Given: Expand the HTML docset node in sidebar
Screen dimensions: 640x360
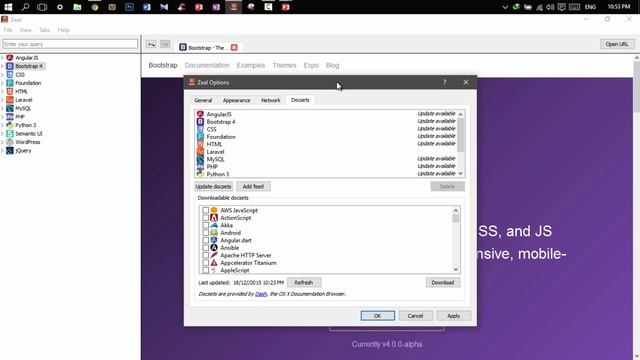Looking at the screenshot, I should point(2,91).
